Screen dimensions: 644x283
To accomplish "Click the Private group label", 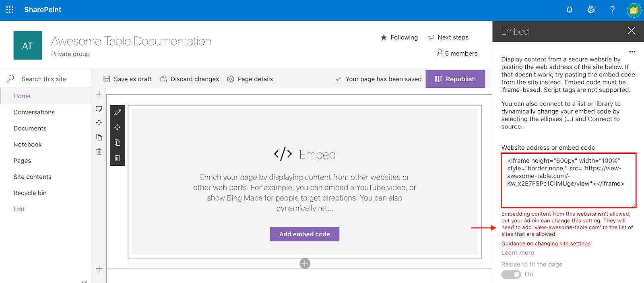I will [70, 54].
